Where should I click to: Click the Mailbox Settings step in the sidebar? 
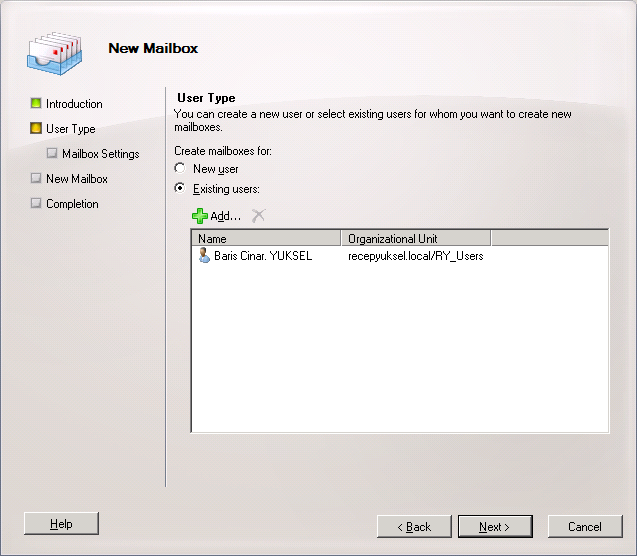point(101,154)
